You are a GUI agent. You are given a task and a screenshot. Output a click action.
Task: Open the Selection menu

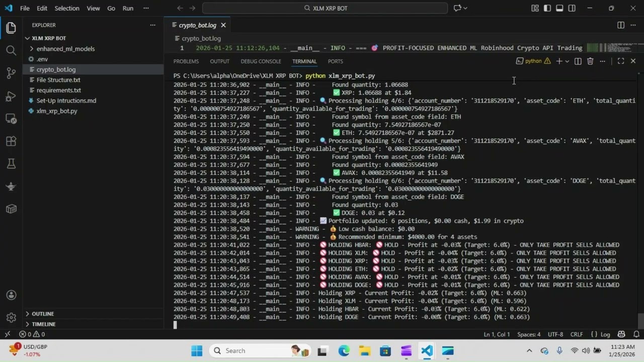(x=67, y=8)
